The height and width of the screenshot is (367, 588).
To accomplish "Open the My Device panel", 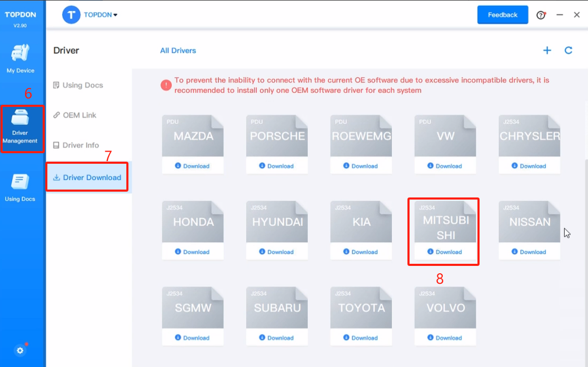I will coord(21,58).
